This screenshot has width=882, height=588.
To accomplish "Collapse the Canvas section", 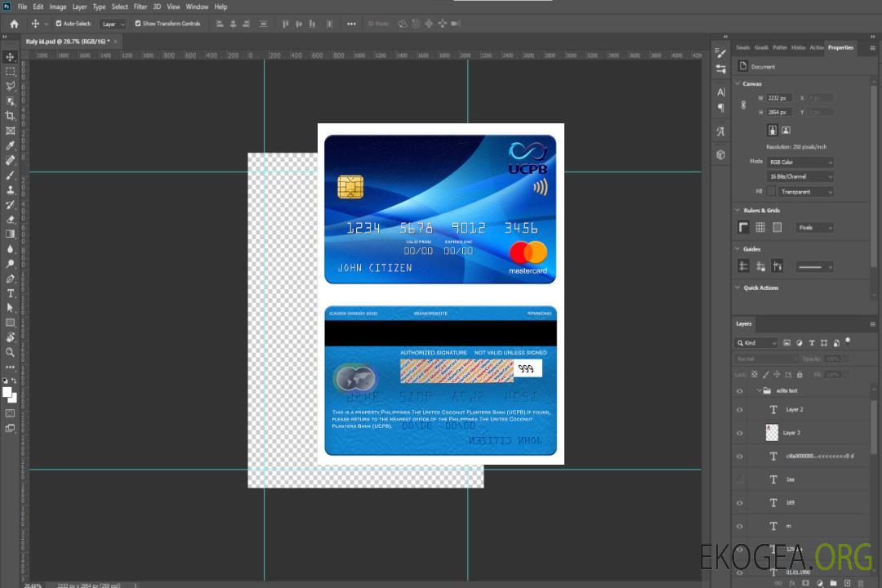I will point(737,84).
